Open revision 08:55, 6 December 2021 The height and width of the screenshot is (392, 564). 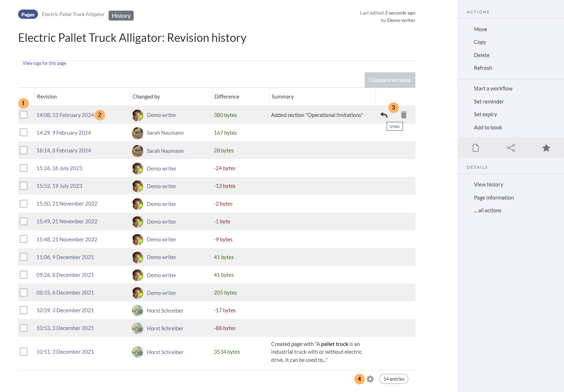tap(65, 292)
